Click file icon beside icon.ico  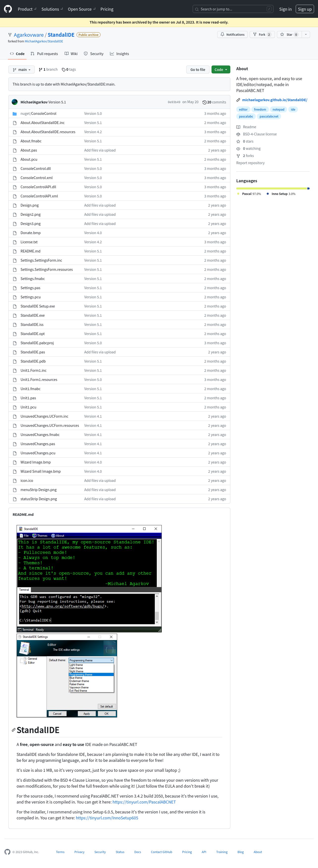point(14,481)
